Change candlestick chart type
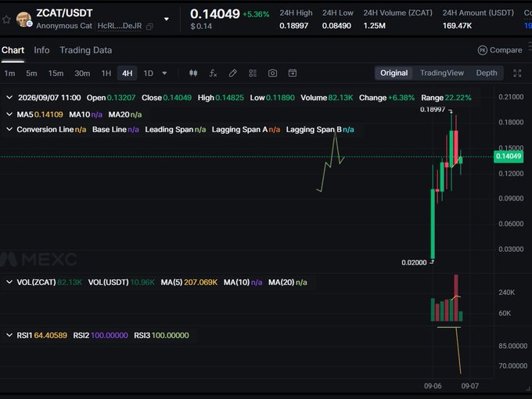The width and height of the screenshot is (532, 399). [x=193, y=73]
